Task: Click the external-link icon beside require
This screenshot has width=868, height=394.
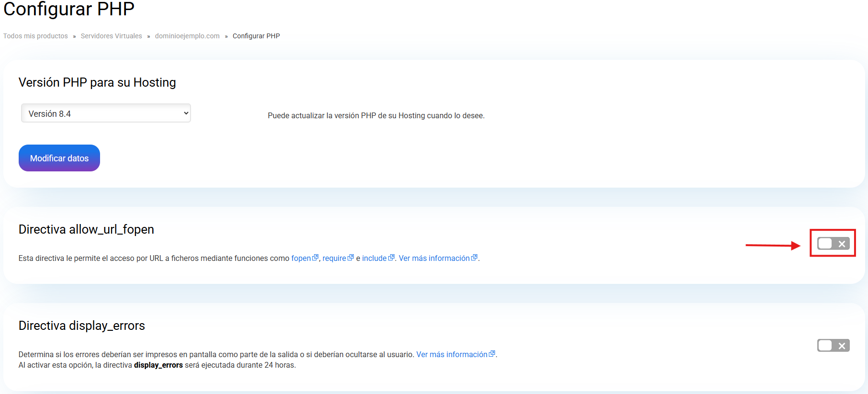Action: tap(350, 258)
